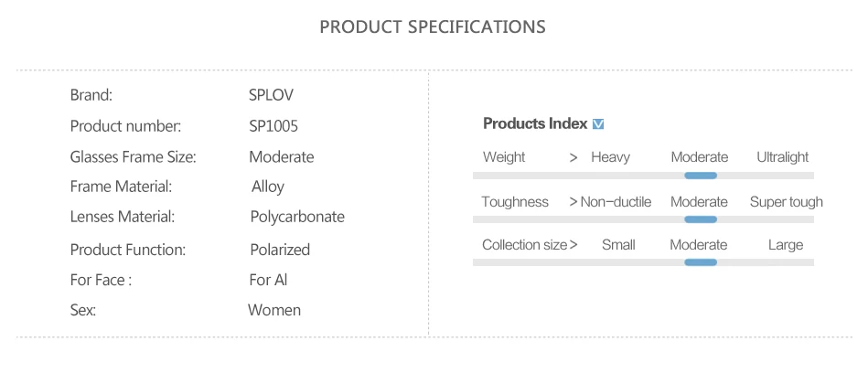Click the Collection size slider handle
The image size is (868, 384).
point(701,262)
